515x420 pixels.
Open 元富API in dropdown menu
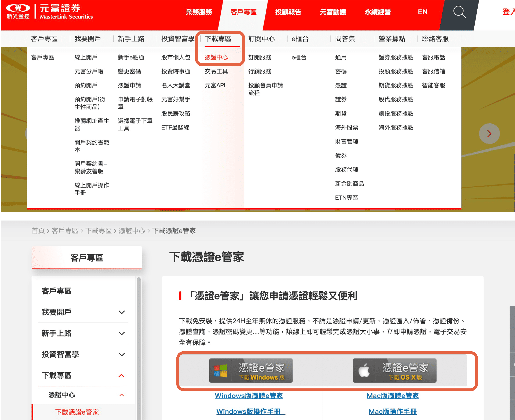tap(215, 85)
